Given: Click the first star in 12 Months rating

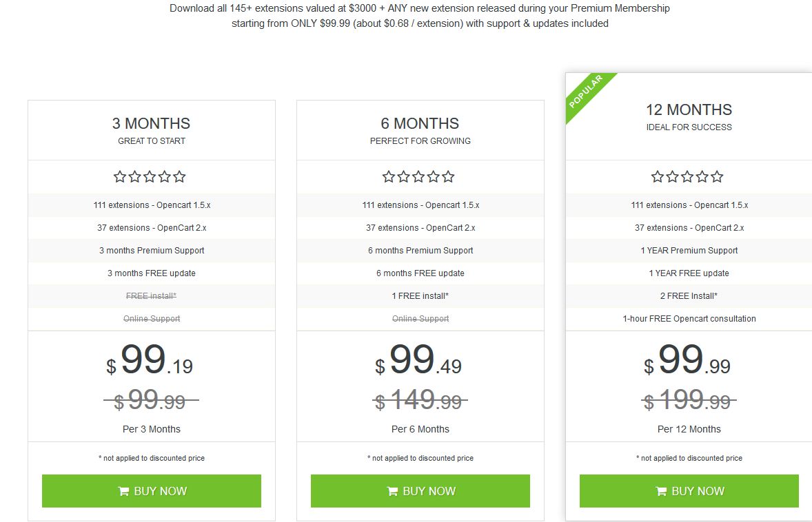Looking at the screenshot, I should click(x=658, y=177).
